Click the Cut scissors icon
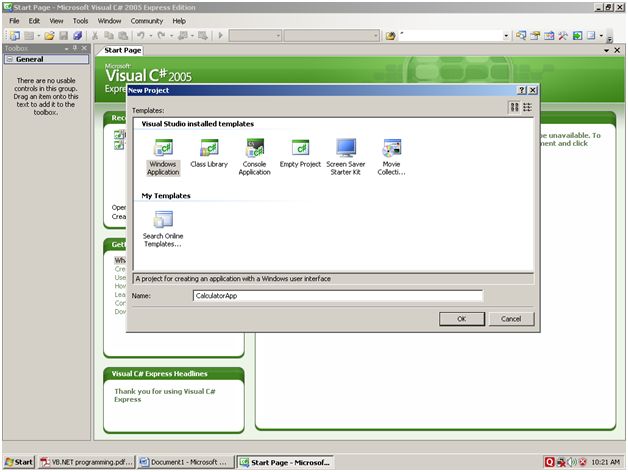 (x=95, y=36)
